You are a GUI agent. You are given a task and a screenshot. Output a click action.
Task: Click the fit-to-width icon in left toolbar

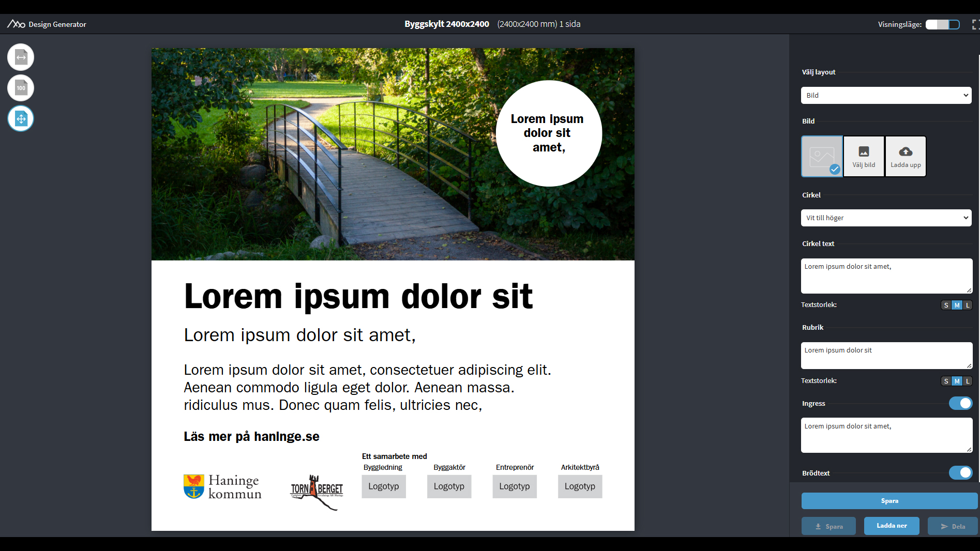coord(21,57)
